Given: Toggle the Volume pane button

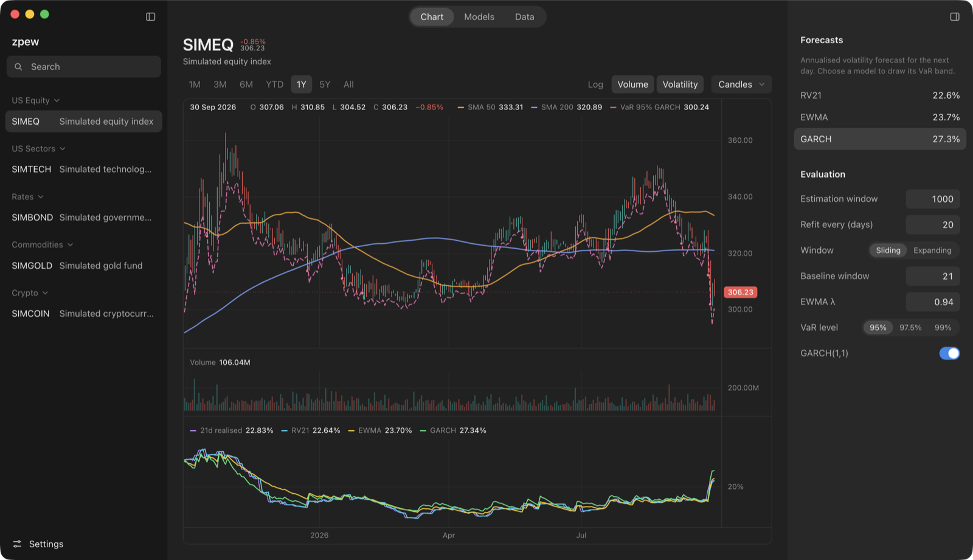Looking at the screenshot, I should (x=632, y=85).
